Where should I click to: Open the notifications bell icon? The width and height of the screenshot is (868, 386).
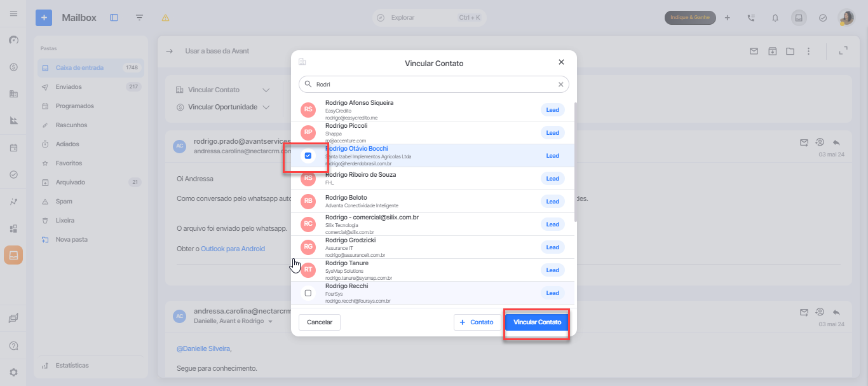(x=775, y=18)
